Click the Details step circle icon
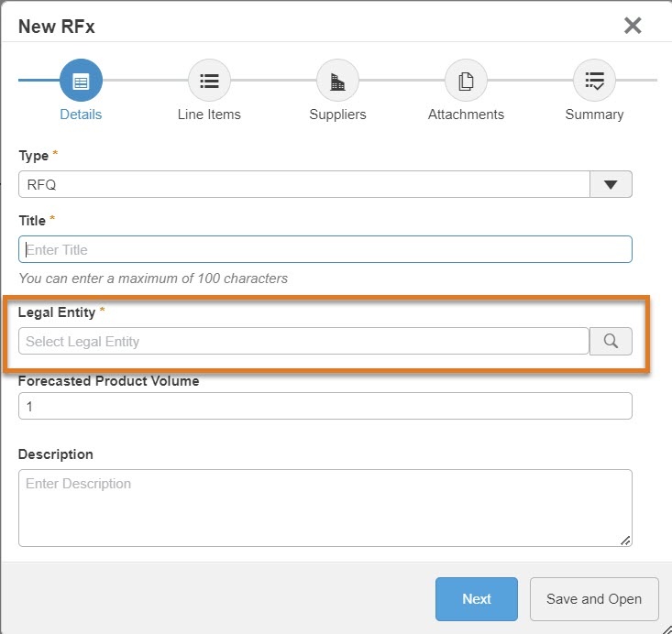The height and width of the screenshot is (634, 672). pyautogui.click(x=81, y=81)
